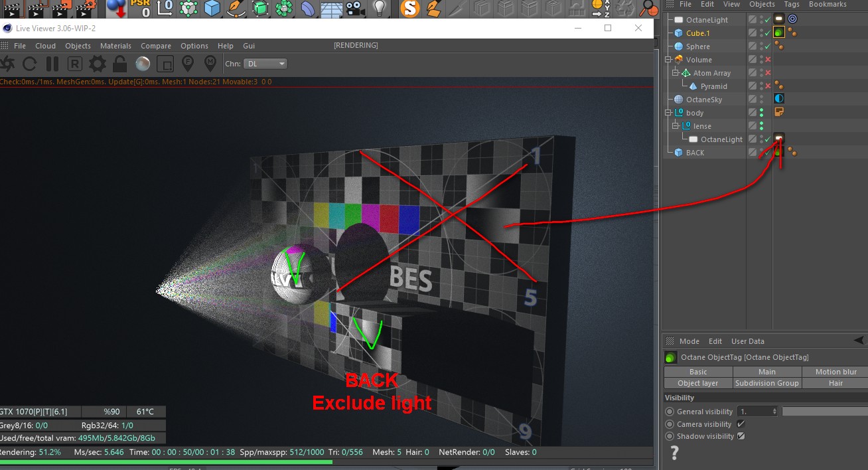Viewport: 868px width, 470px height.
Task: Click the orange S plugin icon
Action: (x=411, y=8)
